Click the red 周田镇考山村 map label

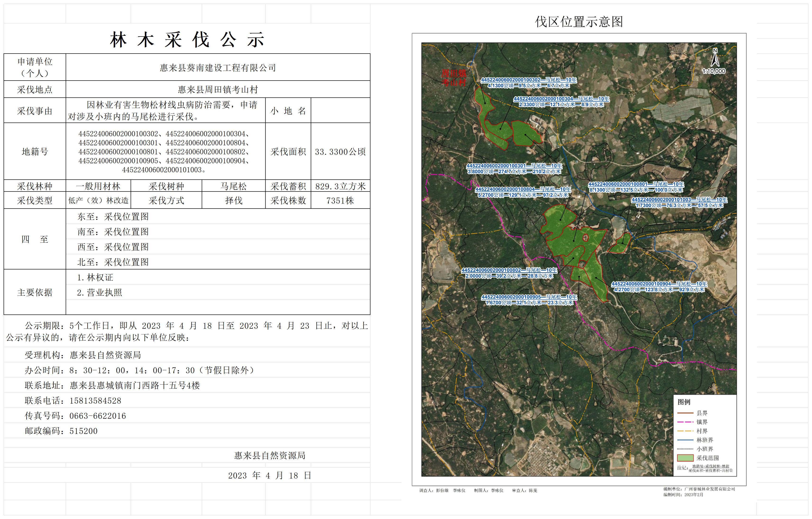(454, 77)
